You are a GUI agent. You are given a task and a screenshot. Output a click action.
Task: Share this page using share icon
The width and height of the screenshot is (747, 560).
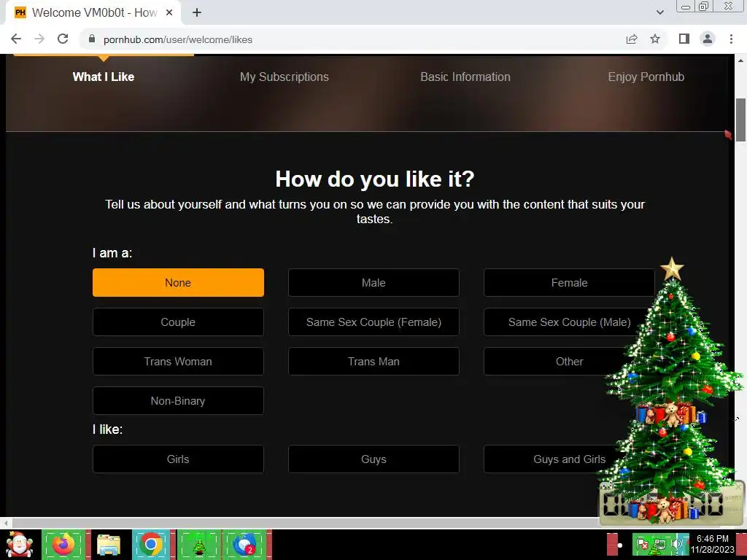tap(632, 39)
